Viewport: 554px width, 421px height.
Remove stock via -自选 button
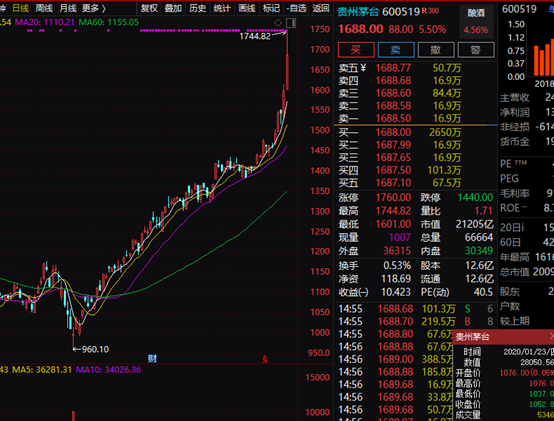(x=296, y=8)
